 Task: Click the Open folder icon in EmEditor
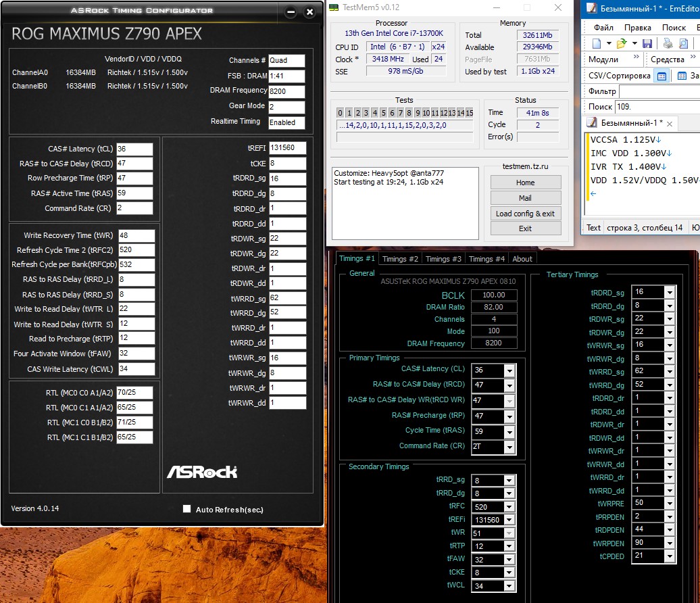pos(622,43)
